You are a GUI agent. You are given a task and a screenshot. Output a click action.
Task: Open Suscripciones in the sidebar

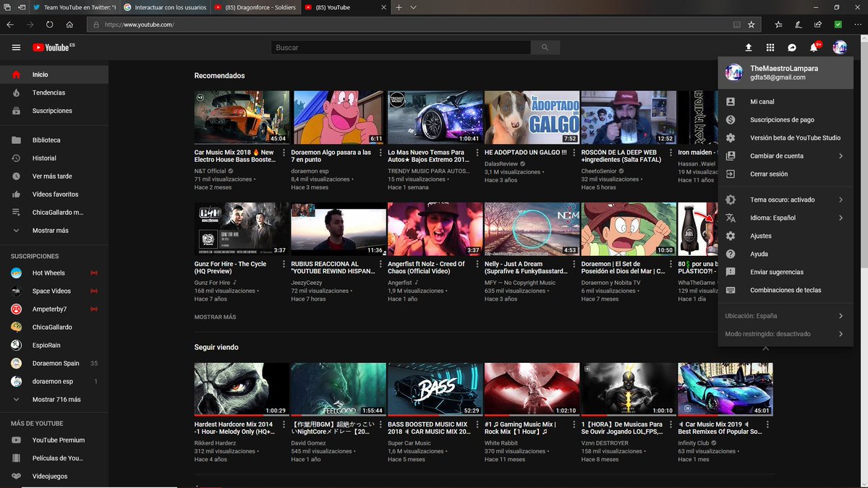54,111
